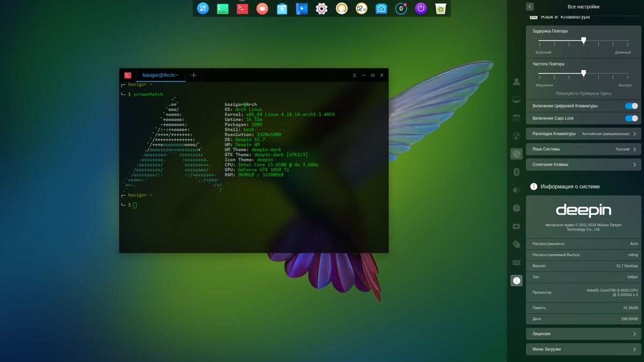Go to Power in settings sidebar
Image resolution: width=644 pixels, height=362 pixels.
click(x=516, y=226)
